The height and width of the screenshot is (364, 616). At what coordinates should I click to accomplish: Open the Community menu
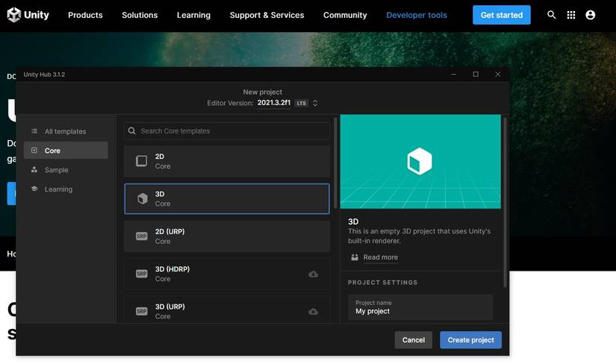pos(345,15)
